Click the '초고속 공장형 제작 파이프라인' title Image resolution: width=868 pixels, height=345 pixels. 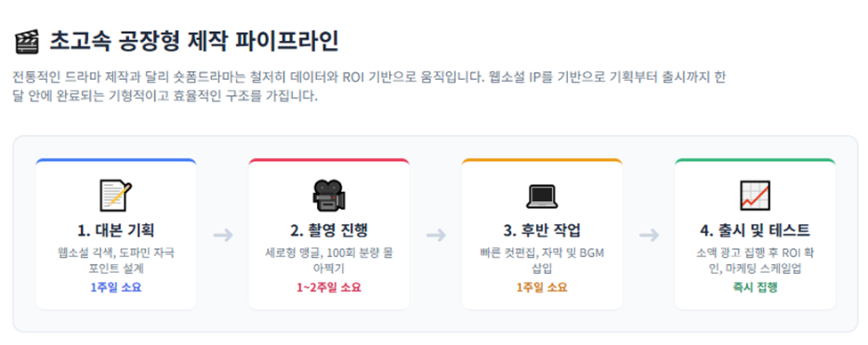coord(194,42)
